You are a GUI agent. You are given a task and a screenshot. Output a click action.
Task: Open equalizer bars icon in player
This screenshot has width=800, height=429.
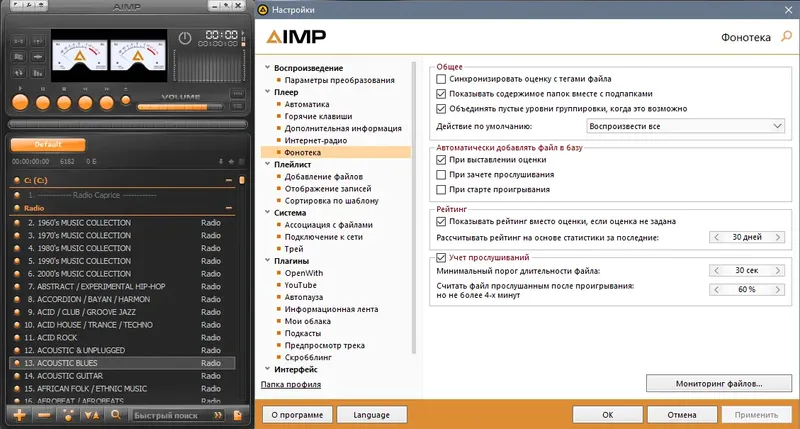pyautogui.click(x=38, y=73)
